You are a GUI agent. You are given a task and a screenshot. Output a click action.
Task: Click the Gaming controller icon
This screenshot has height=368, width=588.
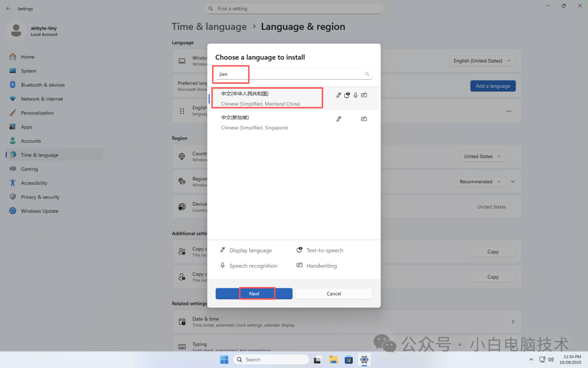(x=13, y=169)
